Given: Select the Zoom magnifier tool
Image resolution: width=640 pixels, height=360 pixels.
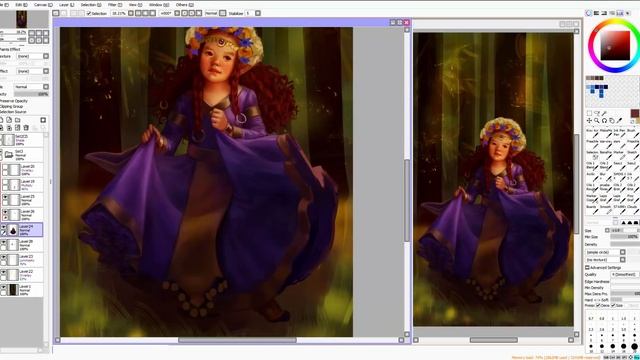Looking at the screenshot, I should pyautogui.click(x=597, y=121).
